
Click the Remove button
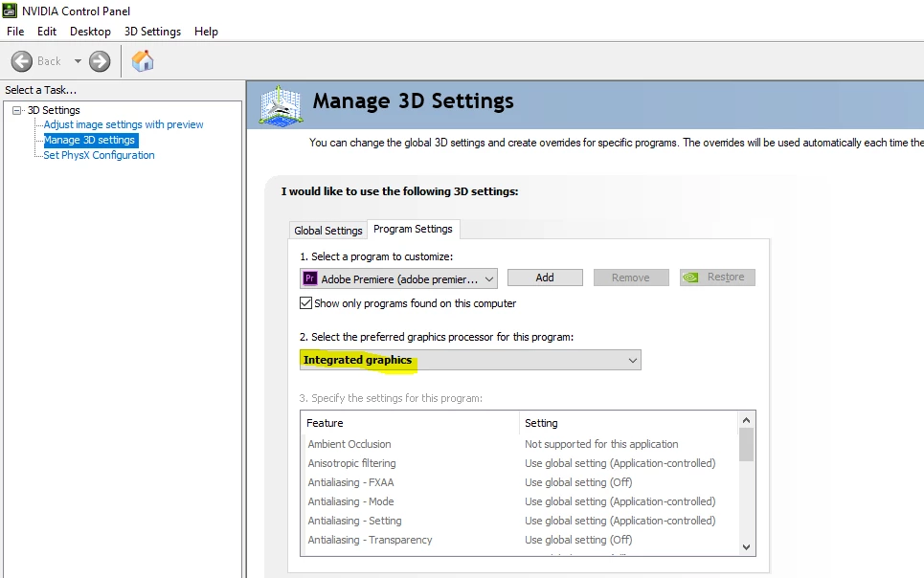631,278
